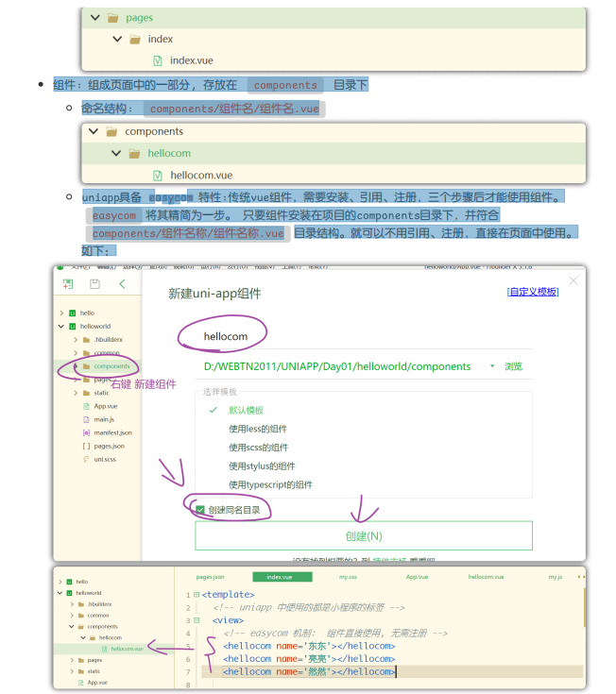Select the 使用less的组件 template
This screenshot has height=694, width=616.
(258, 429)
